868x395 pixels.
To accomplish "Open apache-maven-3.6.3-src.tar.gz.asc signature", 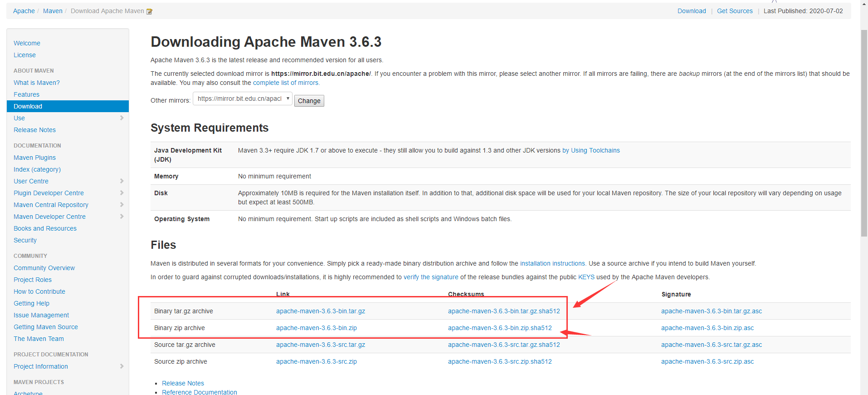I will [712, 345].
